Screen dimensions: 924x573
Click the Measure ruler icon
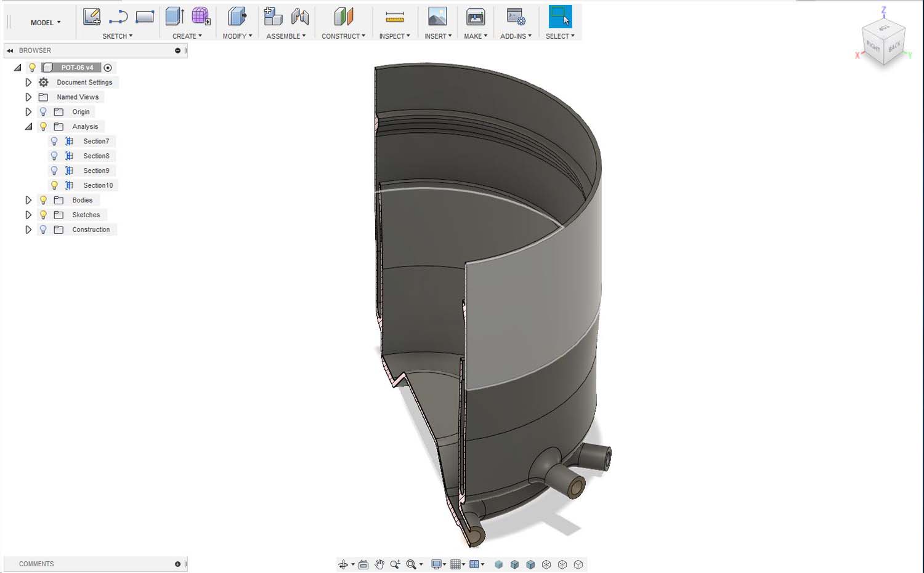(x=395, y=17)
